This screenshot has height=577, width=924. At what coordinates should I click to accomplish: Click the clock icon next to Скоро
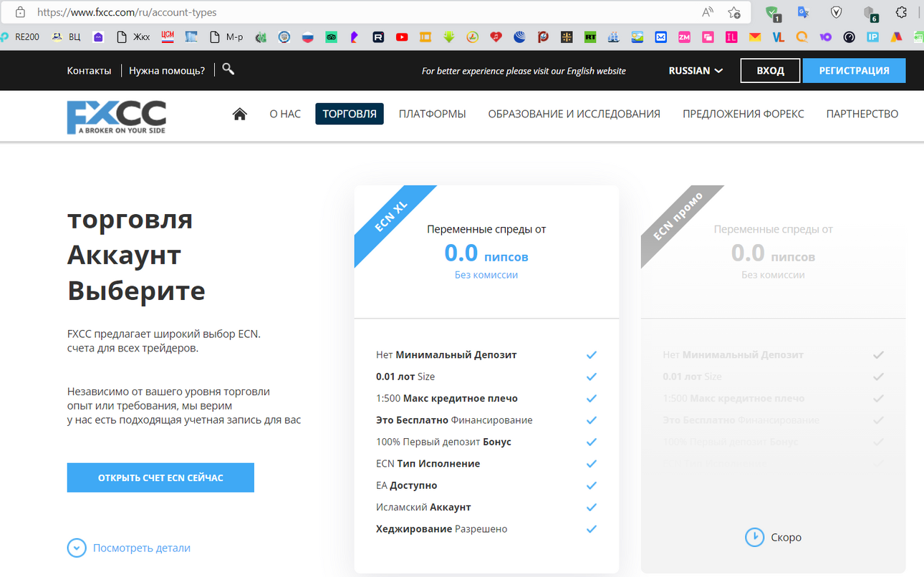754,537
